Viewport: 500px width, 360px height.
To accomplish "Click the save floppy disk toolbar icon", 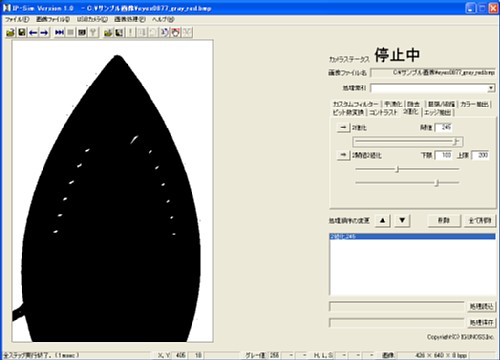I will point(22,32).
